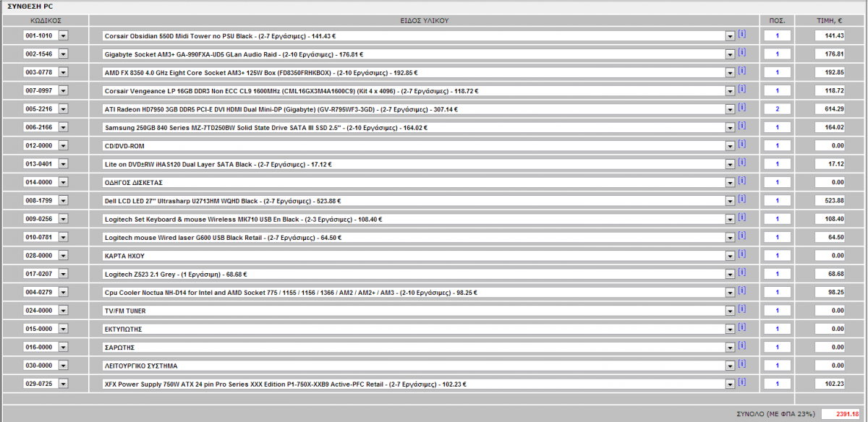Open info icon for ΕΚΤΥΠΩΤΗΣ row
Viewport: 868px width, 422px height.
click(x=742, y=327)
